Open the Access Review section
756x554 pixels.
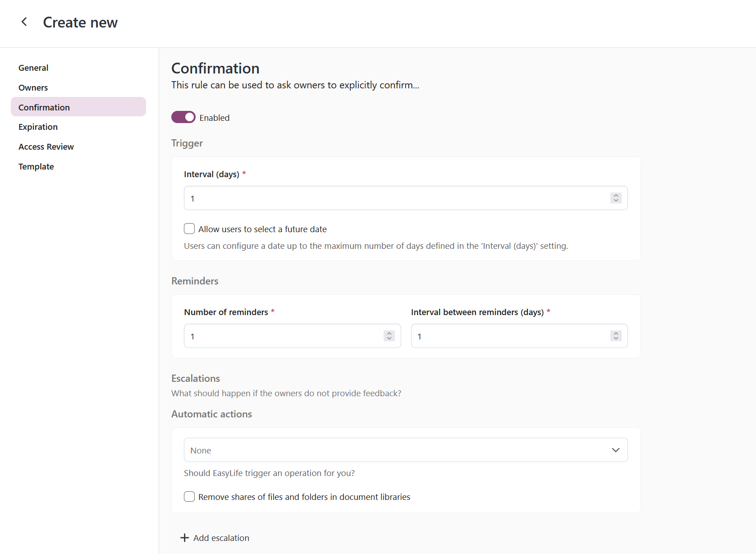[x=46, y=147]
